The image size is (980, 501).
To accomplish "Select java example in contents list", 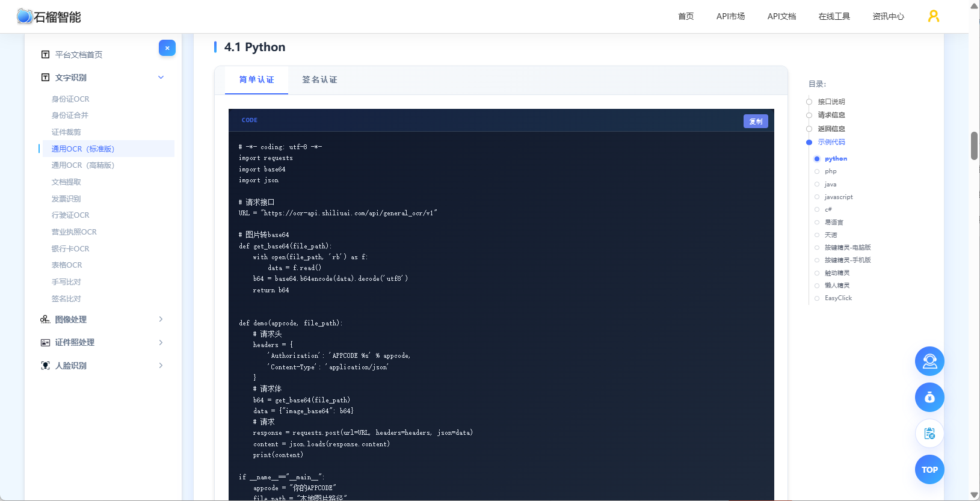I will point(830,185).
